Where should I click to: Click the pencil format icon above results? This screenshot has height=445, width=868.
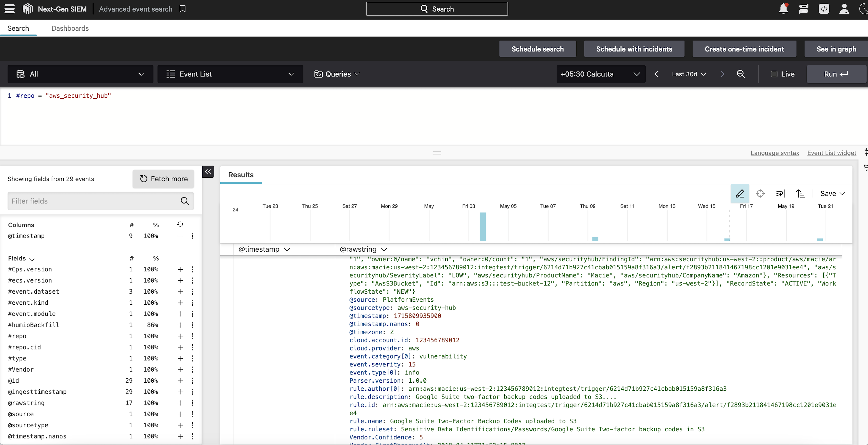tap(740, 194)
